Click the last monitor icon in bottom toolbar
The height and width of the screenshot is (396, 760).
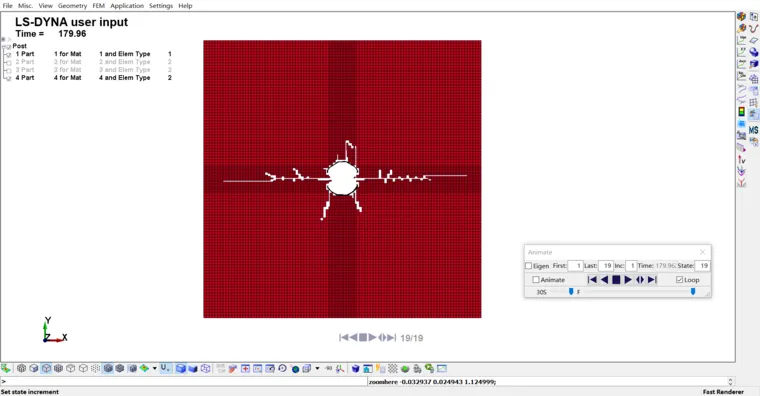pyautogui.click(x=442, y=368)
